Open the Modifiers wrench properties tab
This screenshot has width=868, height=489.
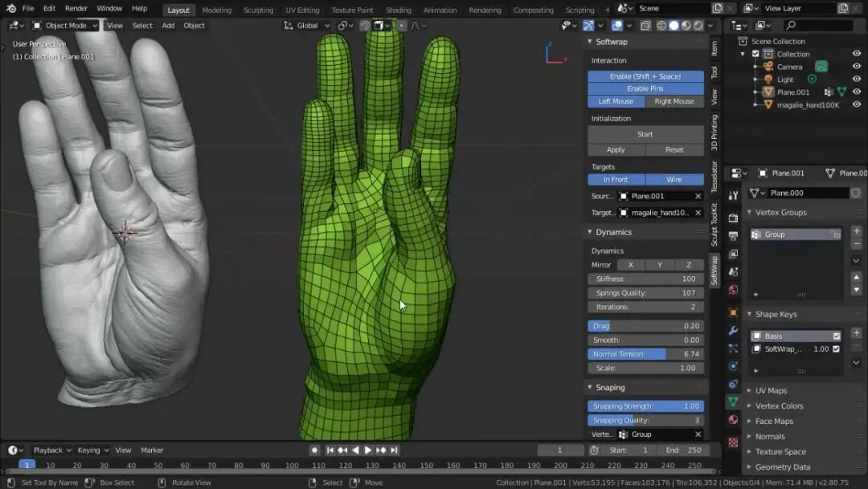[x=734, y=330]
